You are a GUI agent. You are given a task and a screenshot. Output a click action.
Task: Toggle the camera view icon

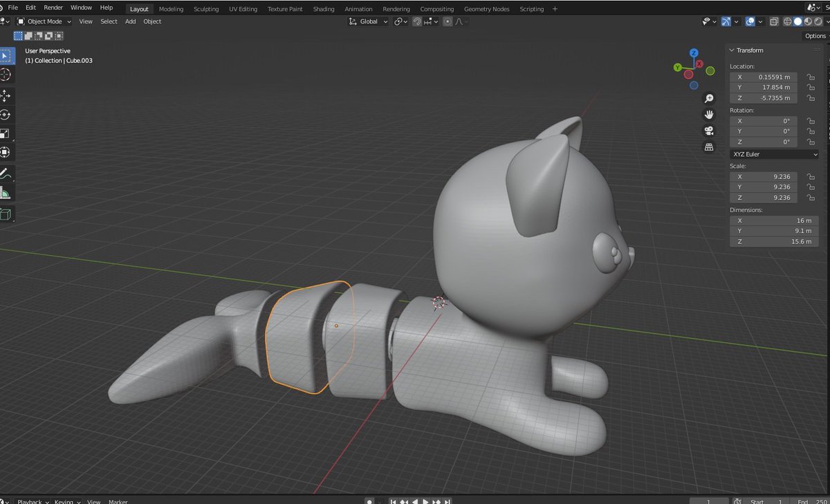(709, 131)
